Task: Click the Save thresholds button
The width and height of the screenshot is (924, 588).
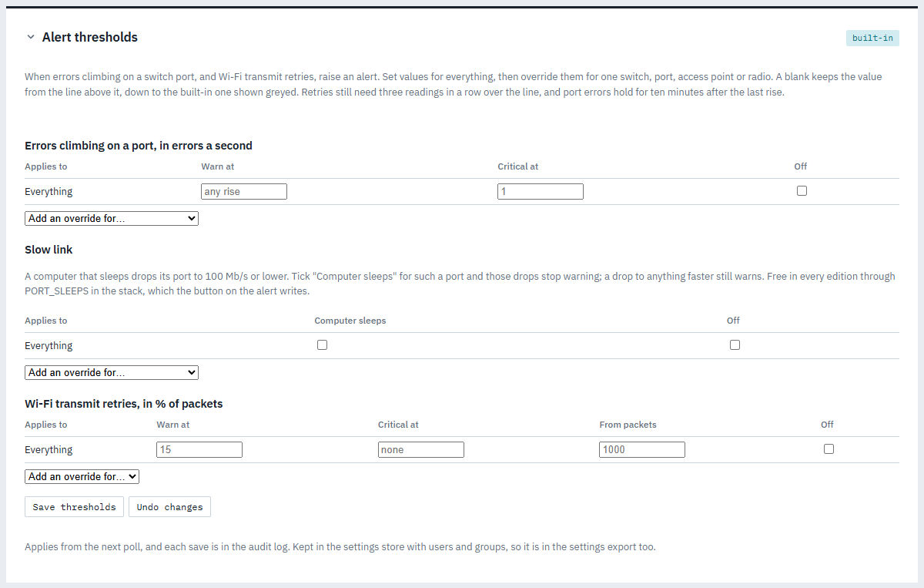Action: point(74,507)
